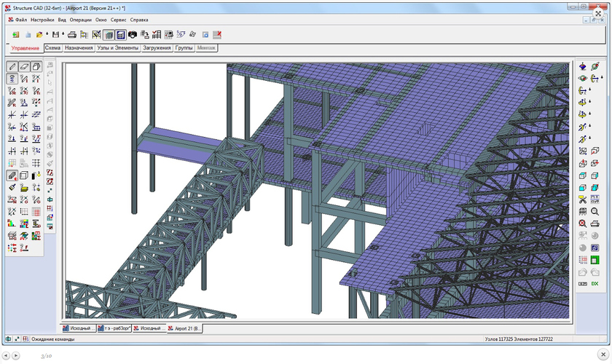Switch to the Узлы и Элементы tab

[117, 48]
